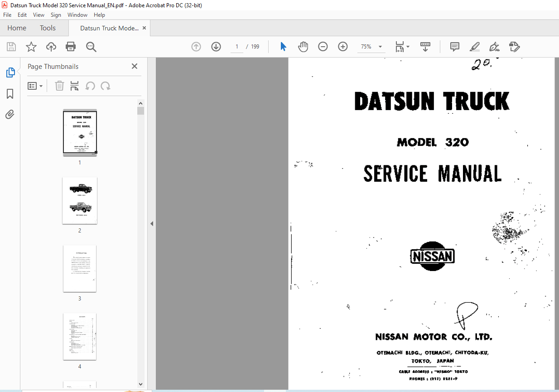Click 'NISSAN MOTOR CO., LTD.' text

[434, 337]
